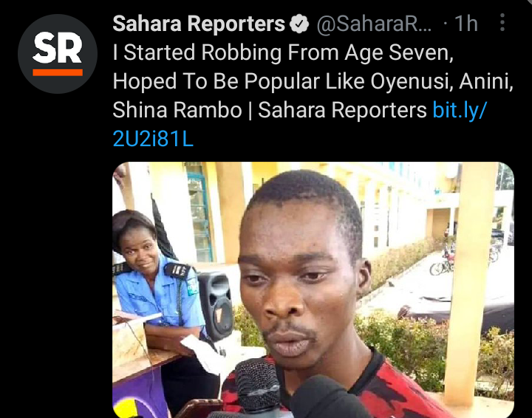Viewport: 532px width, 418px height.
Task: Open the Sahara Reporters SR profile avatar
Action: click(58, 54)
